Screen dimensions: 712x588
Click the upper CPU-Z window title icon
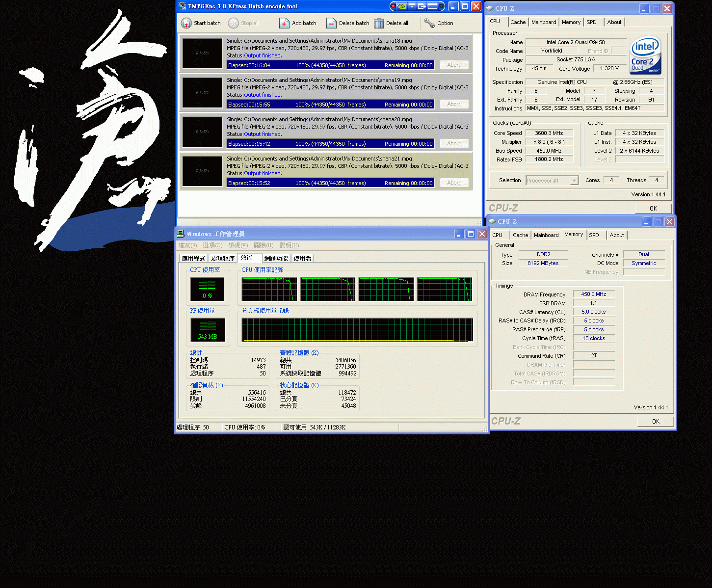[490, 8]
